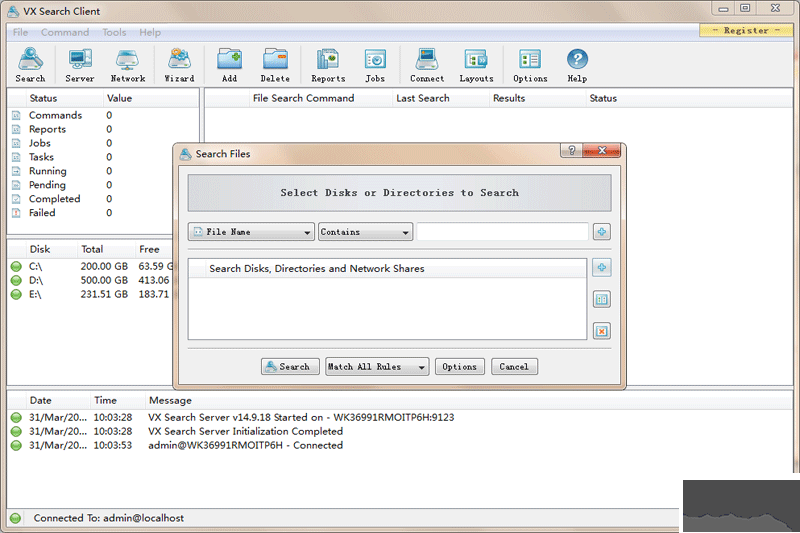800x533 pixels.
Task: Open the Jobs toolbar icon
Action: (x=375, y=65)
